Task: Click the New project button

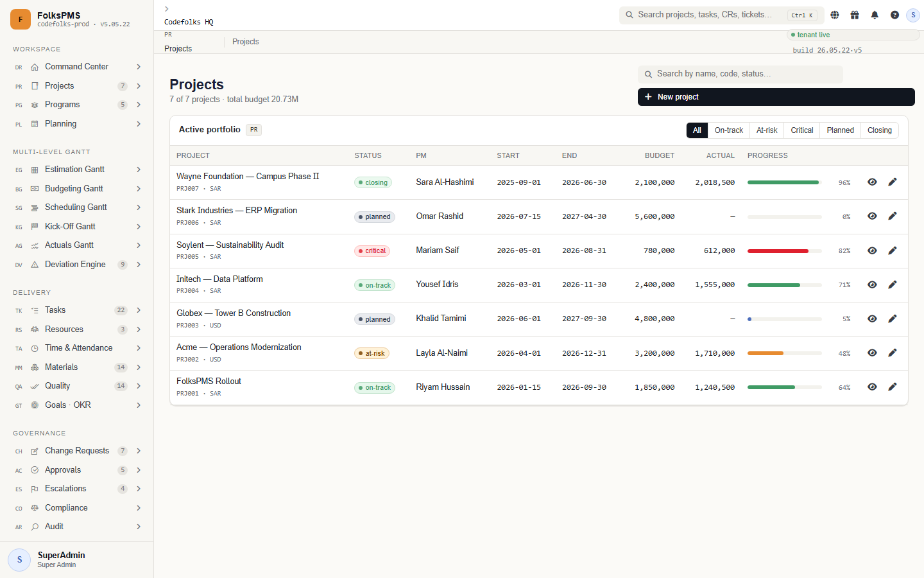Action: (x=776, y=97)
